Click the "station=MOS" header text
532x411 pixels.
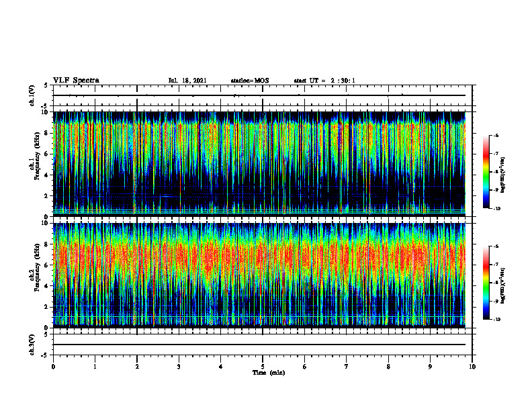[250, 81]
